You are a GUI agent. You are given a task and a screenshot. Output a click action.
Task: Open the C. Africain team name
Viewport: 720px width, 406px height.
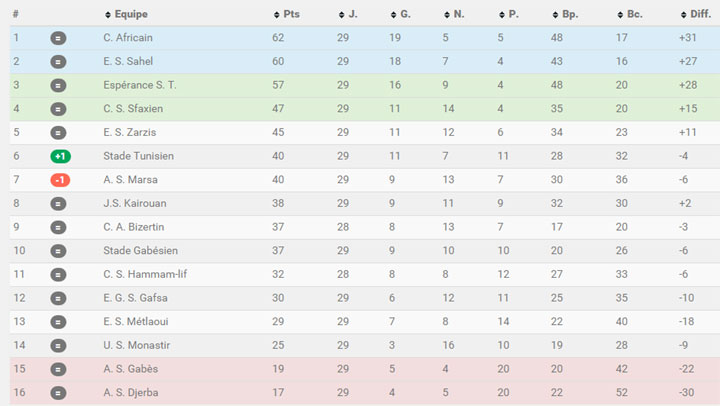(x=128, y=38)
